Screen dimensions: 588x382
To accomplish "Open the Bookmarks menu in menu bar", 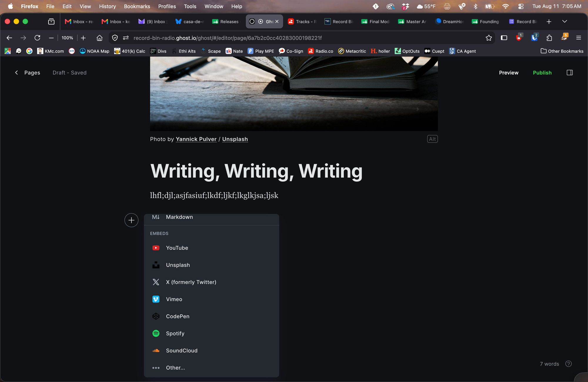I will pos(137,6).
